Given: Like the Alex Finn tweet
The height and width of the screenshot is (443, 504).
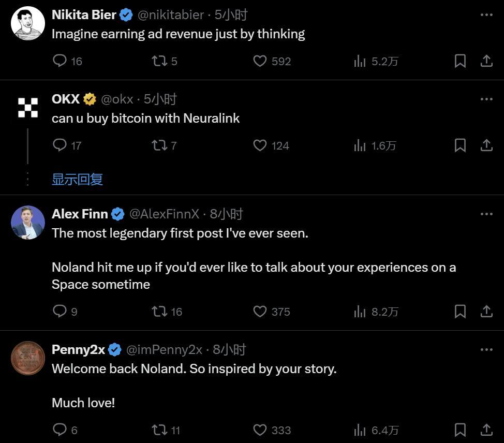Looking at the screenshot, I should click(x=260, y=312).
